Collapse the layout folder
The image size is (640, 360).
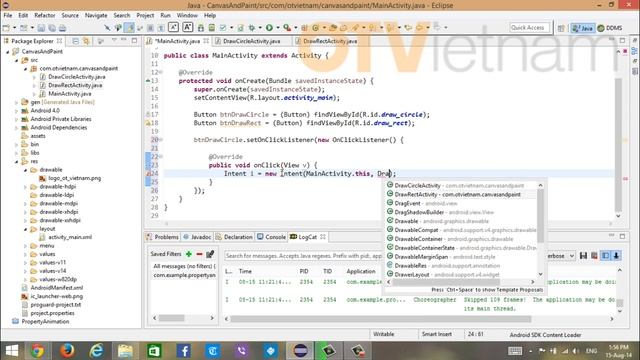click(25, 229)
